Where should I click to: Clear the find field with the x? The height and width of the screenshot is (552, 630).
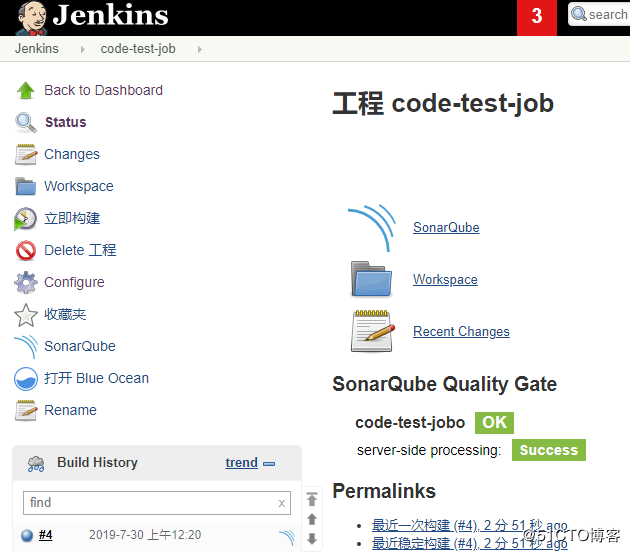(282, 503)
